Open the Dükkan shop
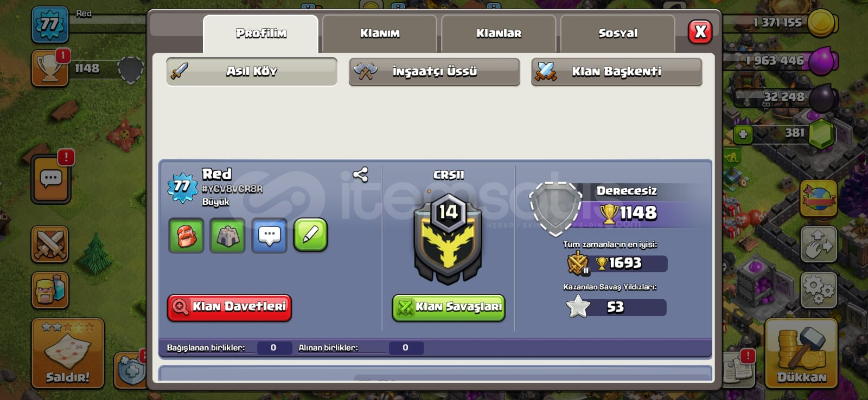 801,353
